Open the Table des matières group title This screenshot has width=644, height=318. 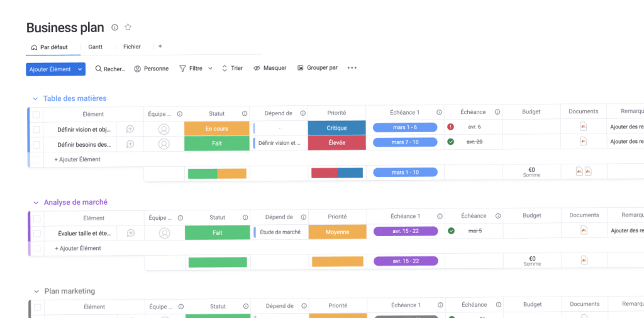tap(75, 99)
